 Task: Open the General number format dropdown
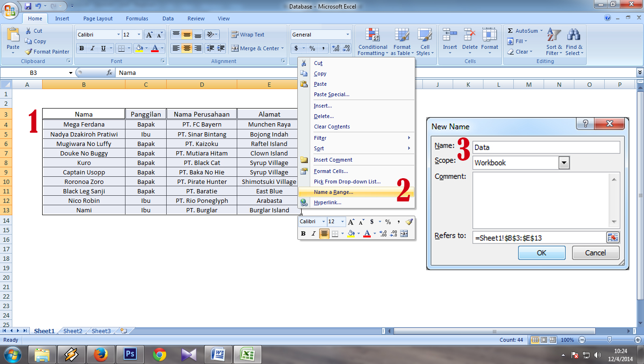click(348, 35)
